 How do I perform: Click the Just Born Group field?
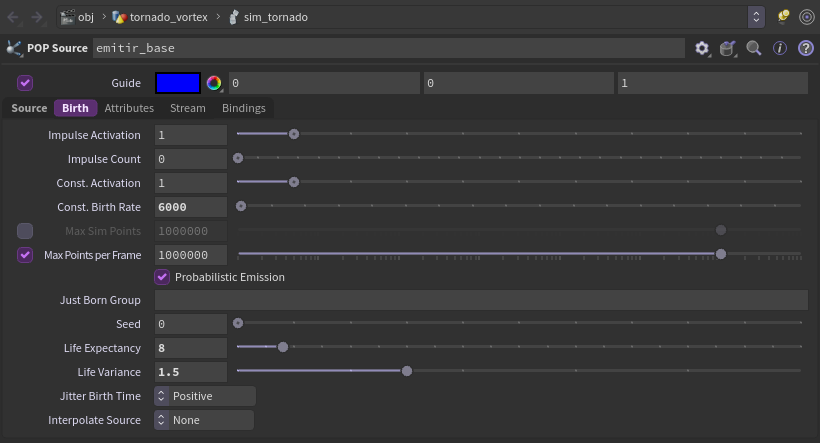(x=481, y=300)
